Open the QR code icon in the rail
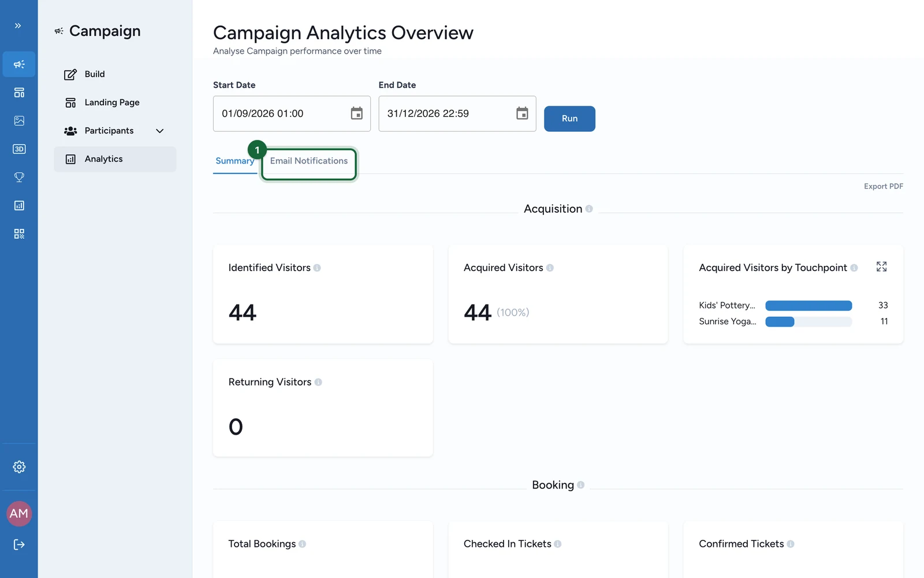 [19, 234]
